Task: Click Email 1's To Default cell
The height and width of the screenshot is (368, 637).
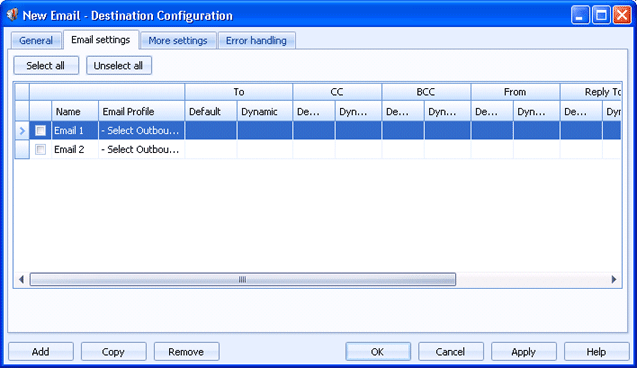Action: (x=211, y=130)
